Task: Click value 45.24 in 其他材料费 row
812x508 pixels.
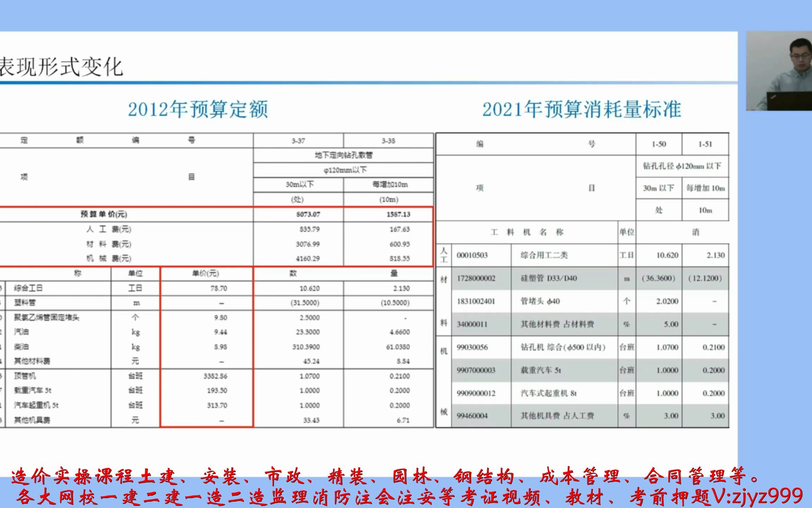Action: [311, 361]
